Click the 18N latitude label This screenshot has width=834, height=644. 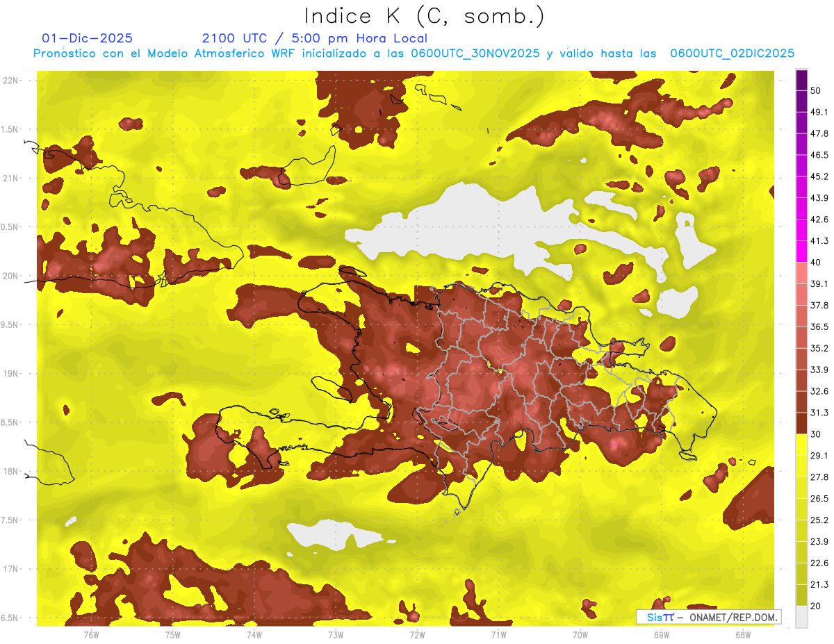pos(10,471)
